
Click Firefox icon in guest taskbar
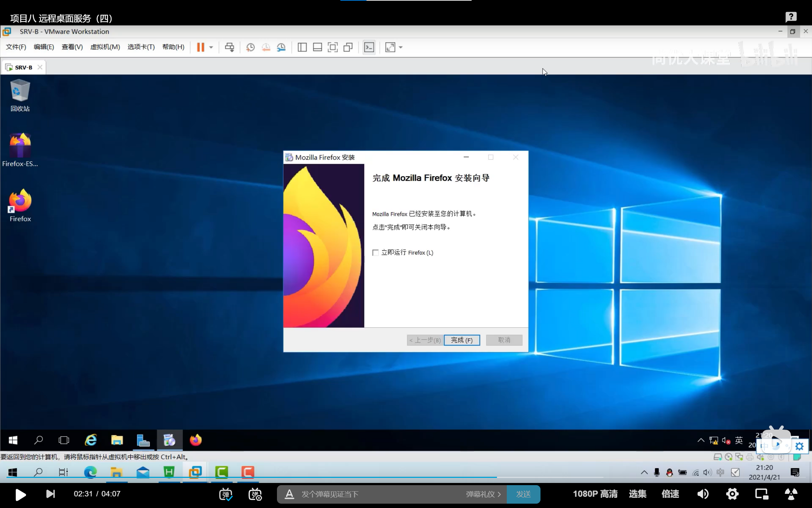point(196,440)
